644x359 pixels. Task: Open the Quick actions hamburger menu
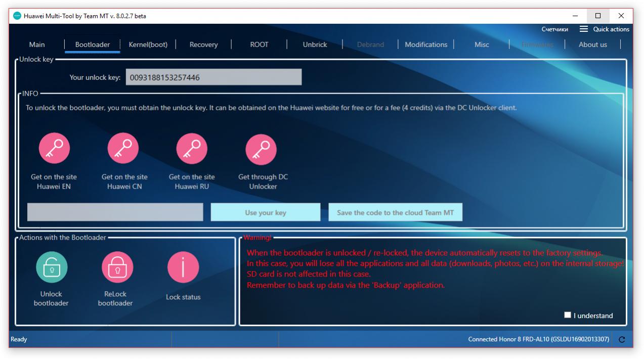[584, 29]
